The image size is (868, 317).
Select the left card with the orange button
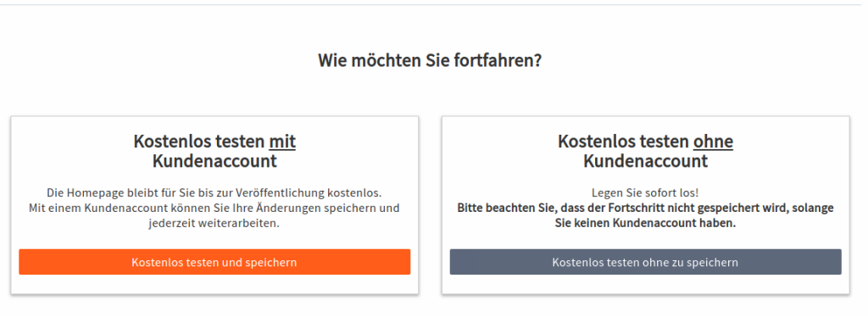(x=214, y=205)
